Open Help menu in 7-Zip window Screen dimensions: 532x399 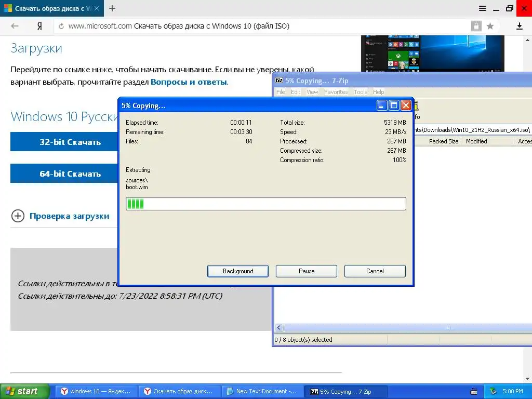[x=379, y=92]
